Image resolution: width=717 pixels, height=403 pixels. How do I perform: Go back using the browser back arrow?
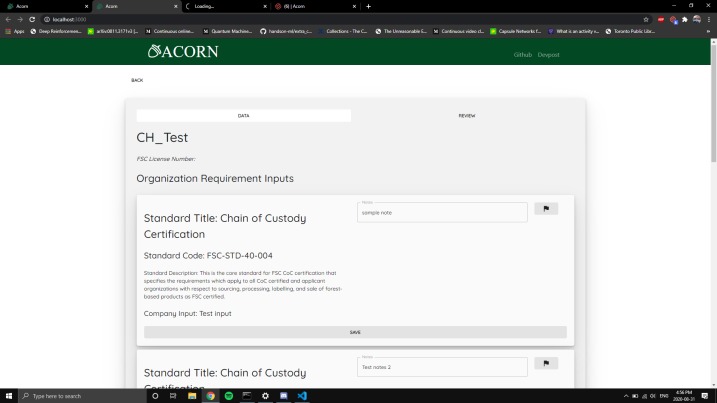point(8,19)
